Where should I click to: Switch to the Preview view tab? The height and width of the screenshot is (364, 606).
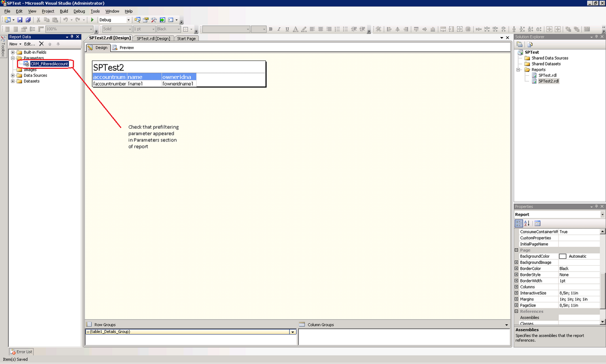click(x=123, y=48)
